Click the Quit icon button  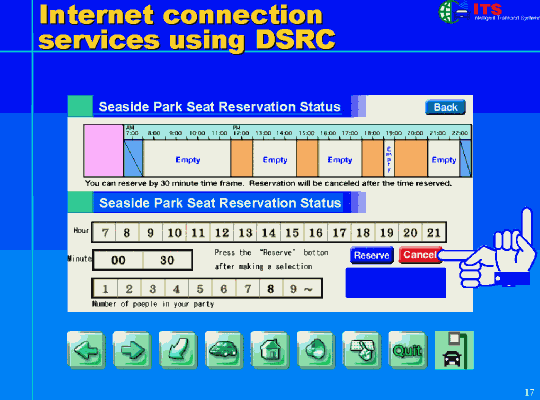tap(408, 350)
